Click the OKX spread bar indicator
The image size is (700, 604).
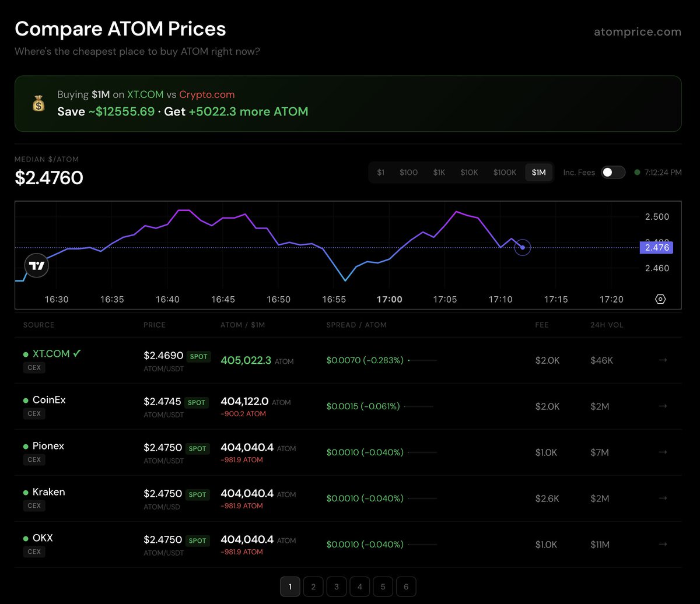click(x=422, y=545)
